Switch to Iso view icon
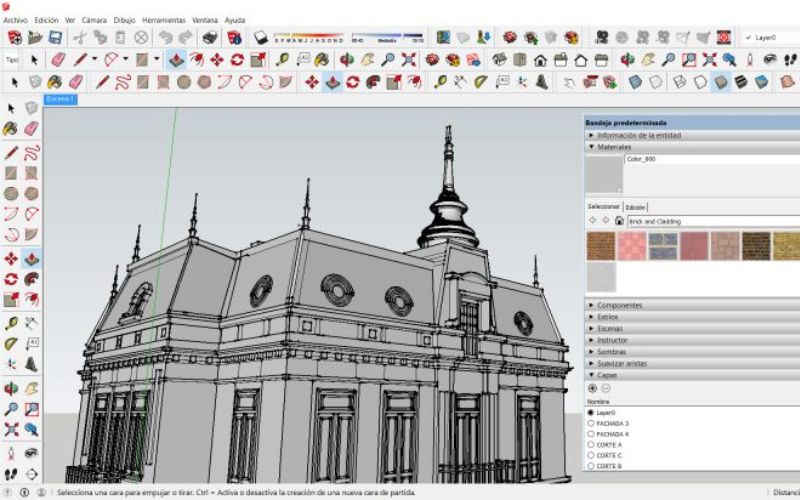Image resolution: width=800 pixels, height=500 pixels. coord(499,60)
